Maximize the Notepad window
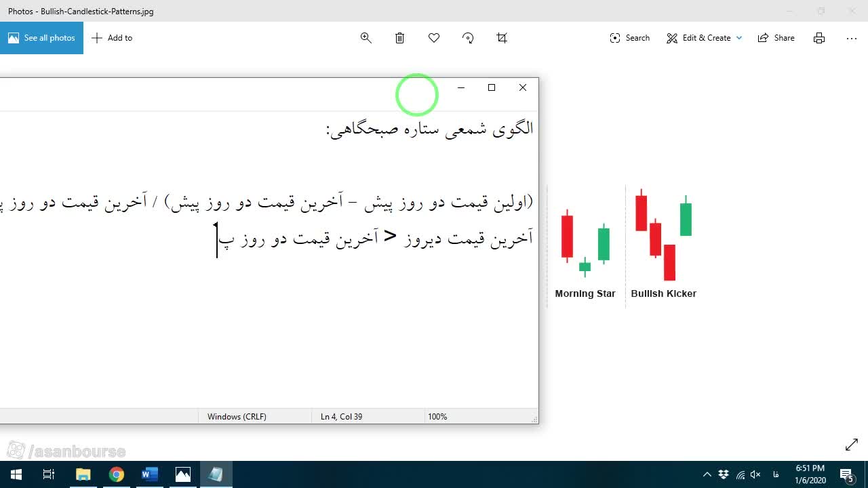The width and height of the screenshot is (868, 488). click(492, 87)
